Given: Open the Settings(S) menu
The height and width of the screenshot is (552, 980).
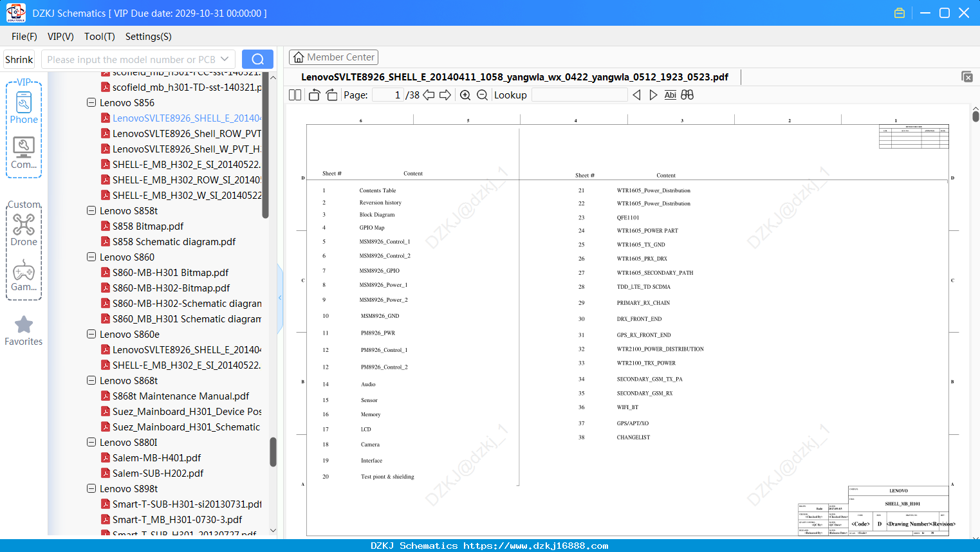Looking at the screenshot, I should pos(149,37).
